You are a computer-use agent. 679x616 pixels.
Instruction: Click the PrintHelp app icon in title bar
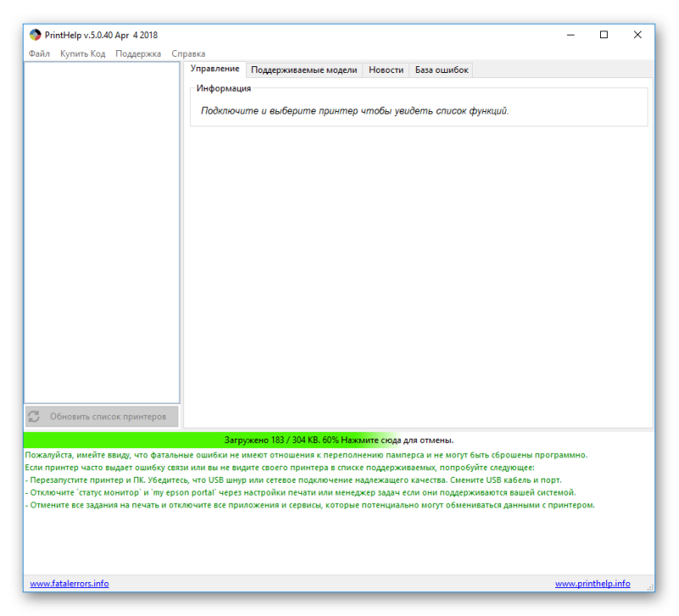35,35
